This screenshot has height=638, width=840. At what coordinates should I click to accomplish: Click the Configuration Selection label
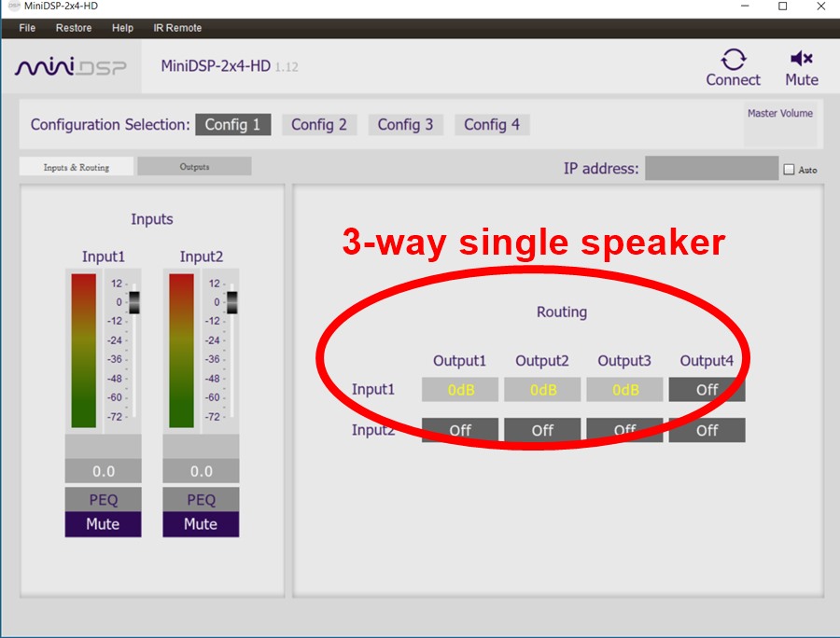tap(110, 125)
